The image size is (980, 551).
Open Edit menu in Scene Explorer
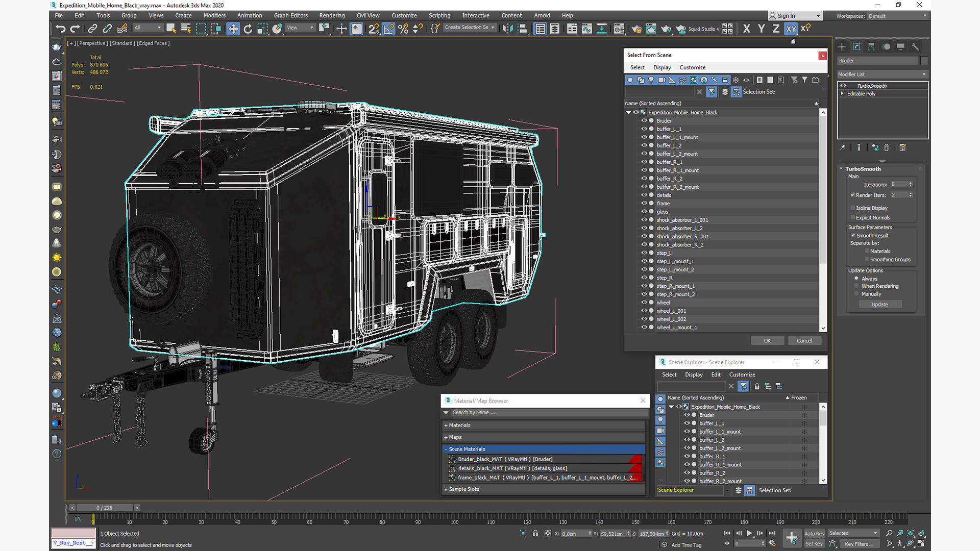[x=716, y=374]
